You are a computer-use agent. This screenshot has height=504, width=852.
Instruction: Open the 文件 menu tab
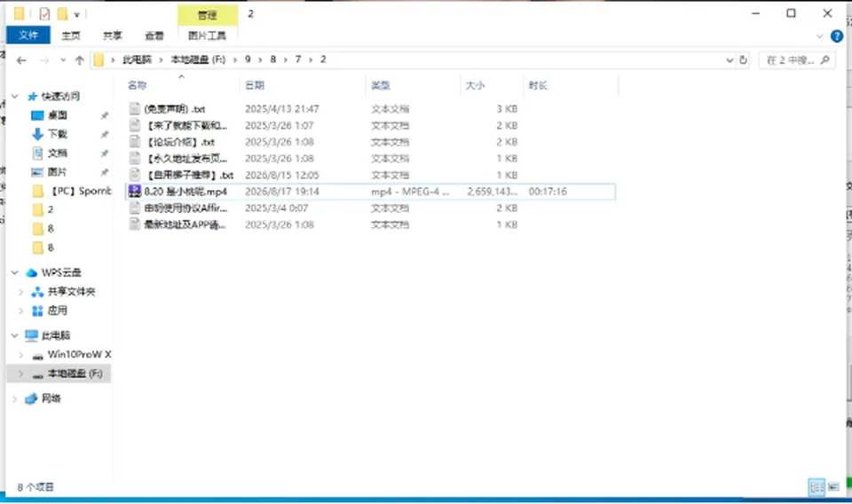tap(28, 35)
